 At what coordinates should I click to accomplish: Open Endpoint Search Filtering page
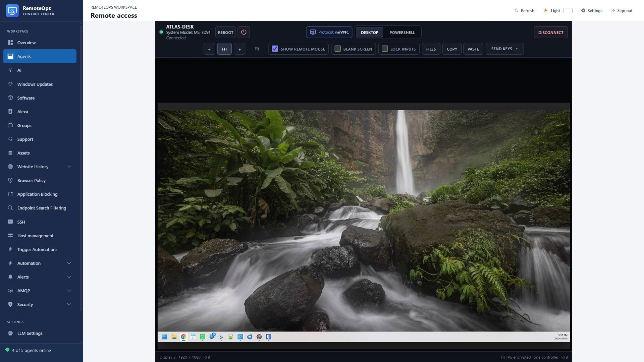pyautogui.click(x=40, y=208)
